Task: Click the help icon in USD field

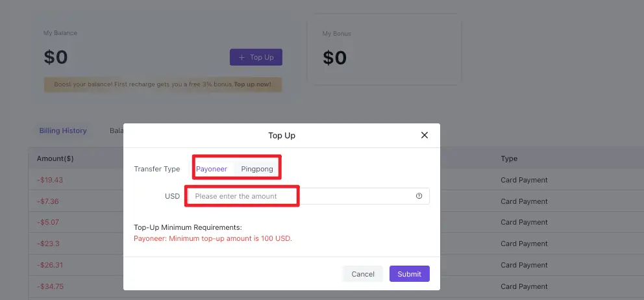Action: point(419,196)
